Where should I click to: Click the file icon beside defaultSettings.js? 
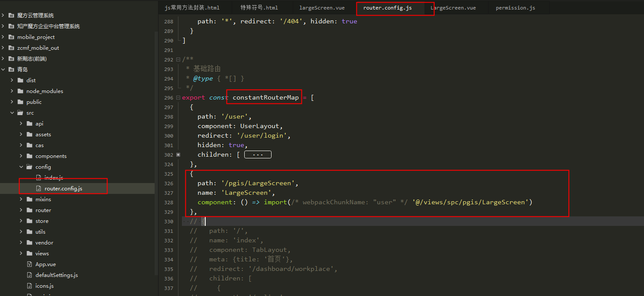[x=29, y=275]
